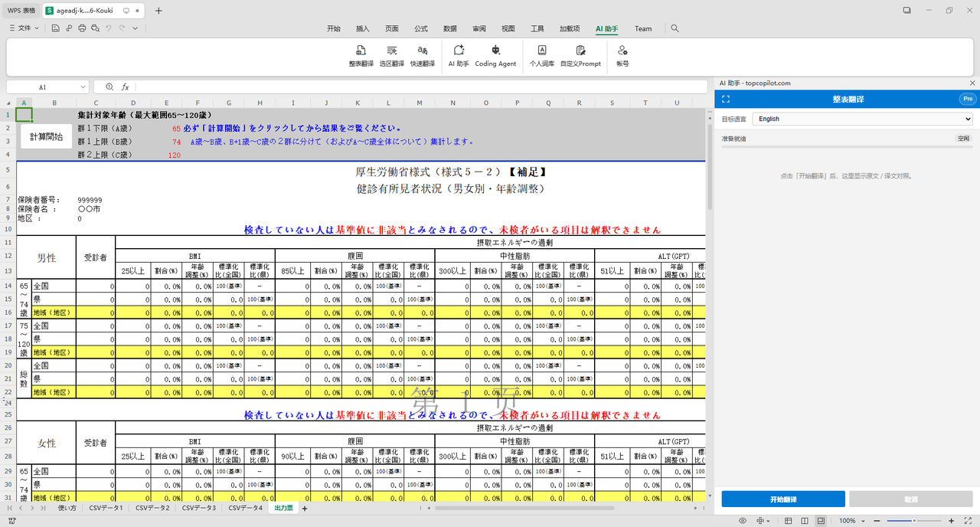The width and height of the screenshot is (980, 527).
Task: Open the 文件 menu
Action: [x=24, y=28]
